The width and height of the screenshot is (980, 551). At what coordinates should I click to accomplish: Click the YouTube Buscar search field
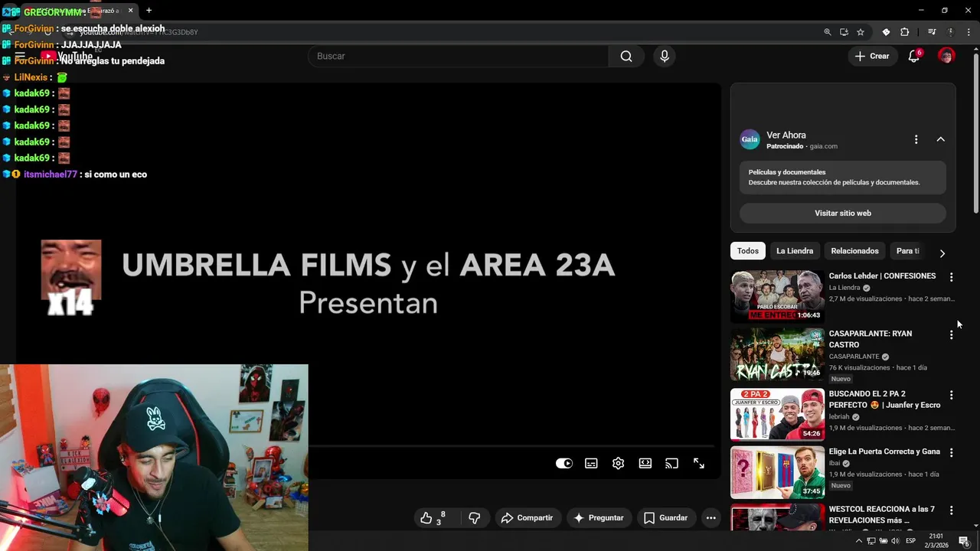[x=458, y=56]
